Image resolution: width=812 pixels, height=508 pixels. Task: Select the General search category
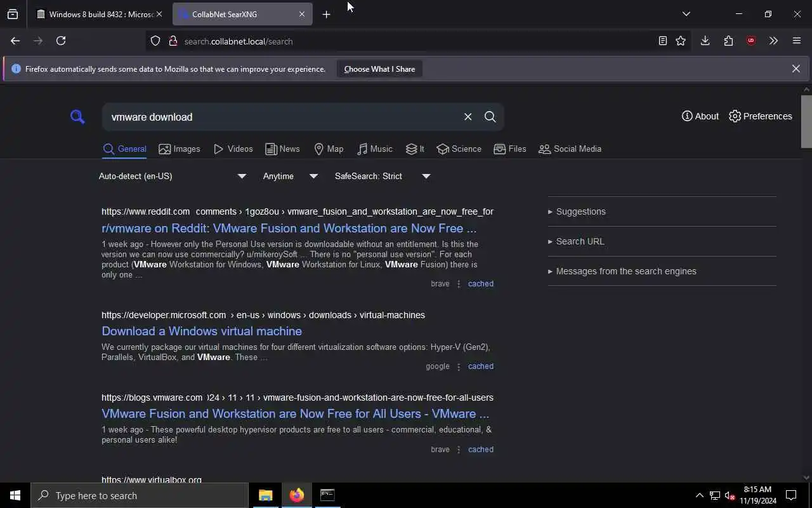tap(125, 149)
